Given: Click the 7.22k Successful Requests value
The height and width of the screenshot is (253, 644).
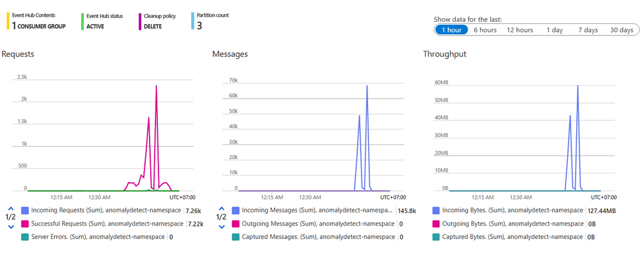Looking at the screenshot, I should point(195,224).
